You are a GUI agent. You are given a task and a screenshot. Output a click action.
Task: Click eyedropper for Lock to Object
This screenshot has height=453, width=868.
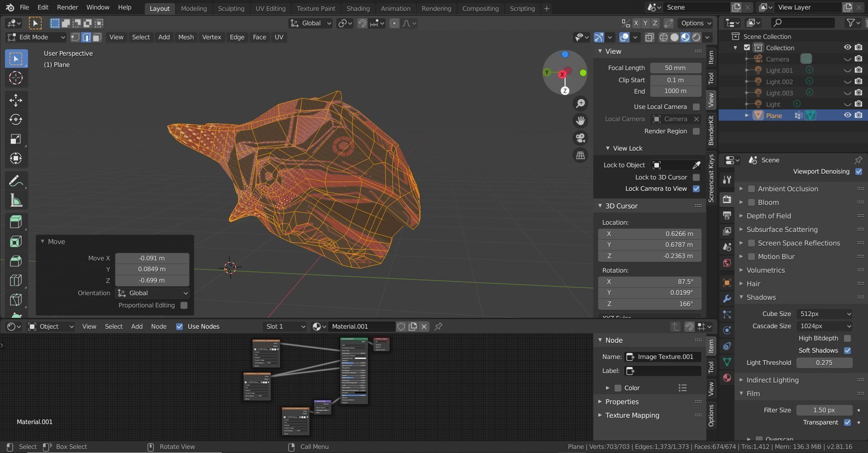point(696,165)
